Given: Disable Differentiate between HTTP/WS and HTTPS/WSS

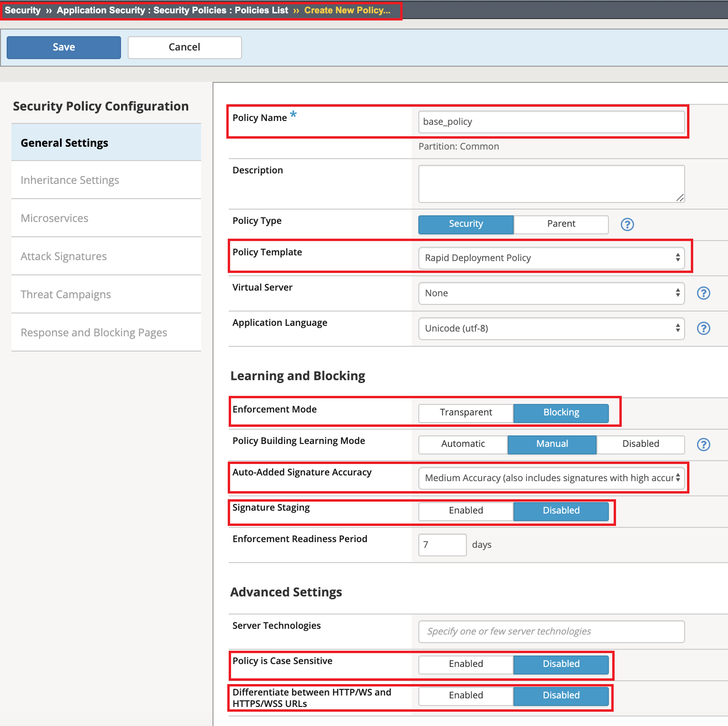Looking at the screenshot, I should coord(561,696).
